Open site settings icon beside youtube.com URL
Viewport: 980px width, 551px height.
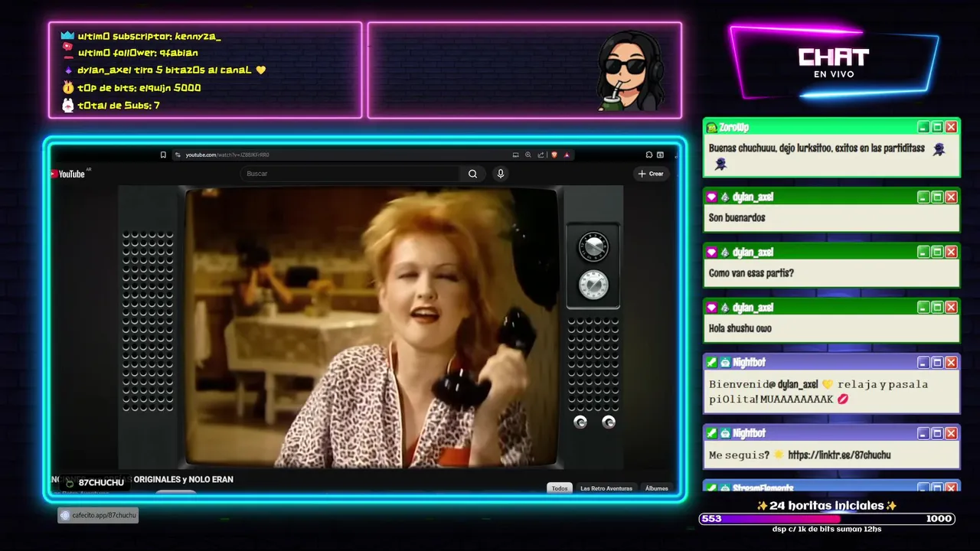[x=178, y=155]
